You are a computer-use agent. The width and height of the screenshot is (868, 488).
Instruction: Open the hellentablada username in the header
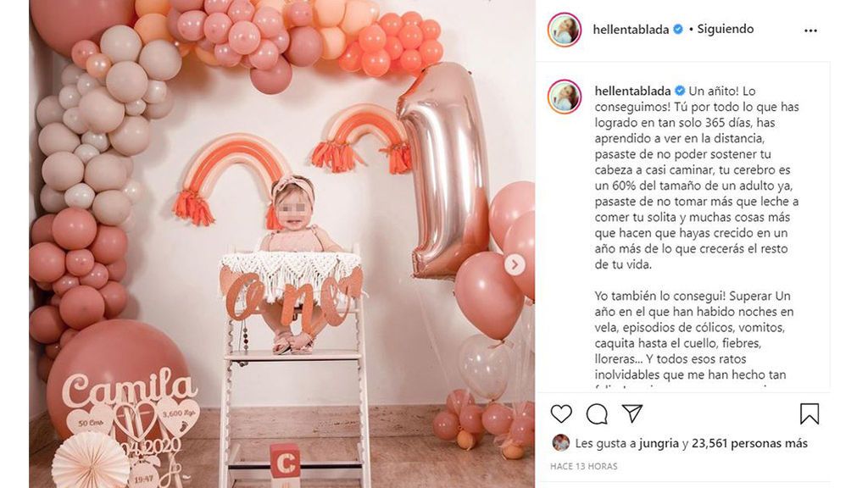(x=631, y=30)
